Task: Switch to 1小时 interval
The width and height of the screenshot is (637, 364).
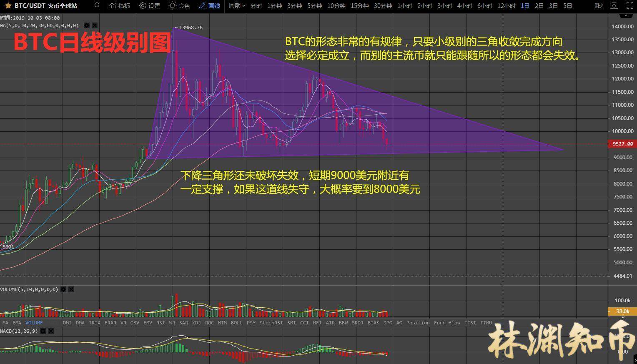Action: coord(404,6)
